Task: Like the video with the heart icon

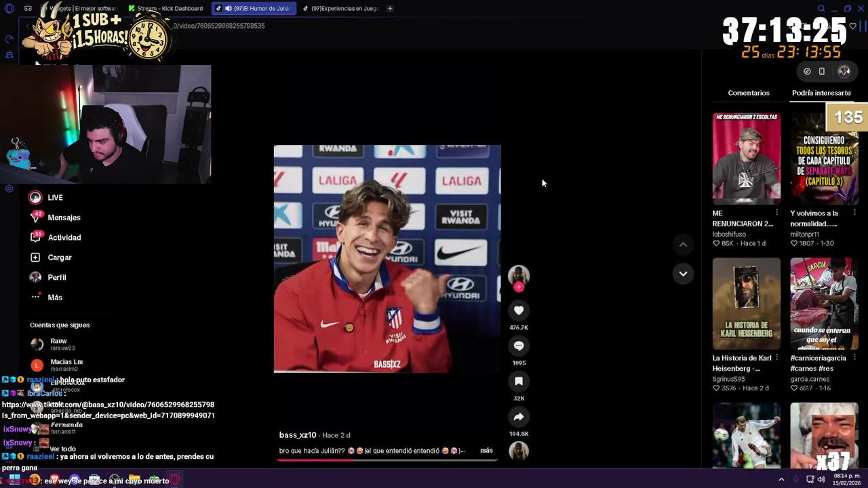Action: click(x=519, y=310)
